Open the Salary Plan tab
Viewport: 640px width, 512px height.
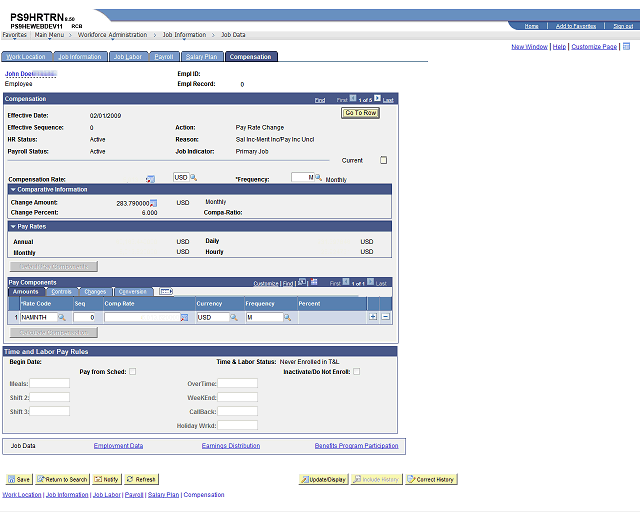point(202,57)
